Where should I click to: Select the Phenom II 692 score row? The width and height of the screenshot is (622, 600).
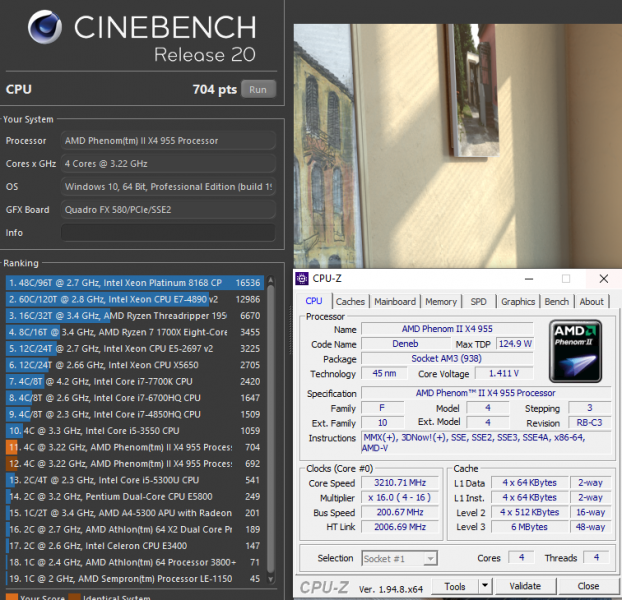(135, 464)
